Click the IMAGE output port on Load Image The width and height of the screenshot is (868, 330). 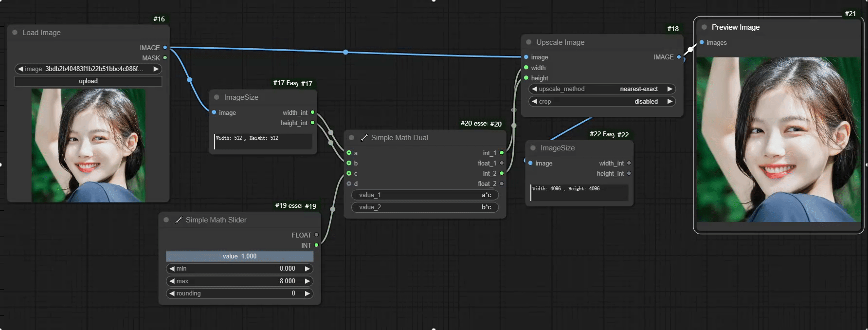[x=165, y=48]
